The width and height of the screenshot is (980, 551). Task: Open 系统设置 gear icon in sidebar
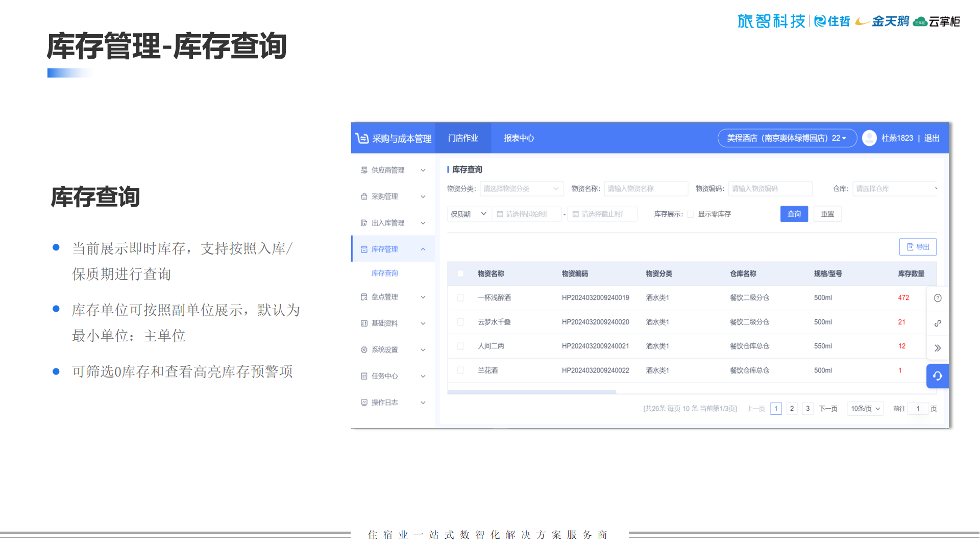point(364,349)
